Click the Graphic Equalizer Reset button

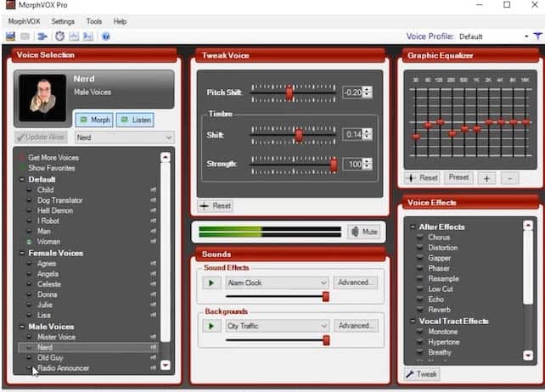pyautogui.click(x=422, y=178)
